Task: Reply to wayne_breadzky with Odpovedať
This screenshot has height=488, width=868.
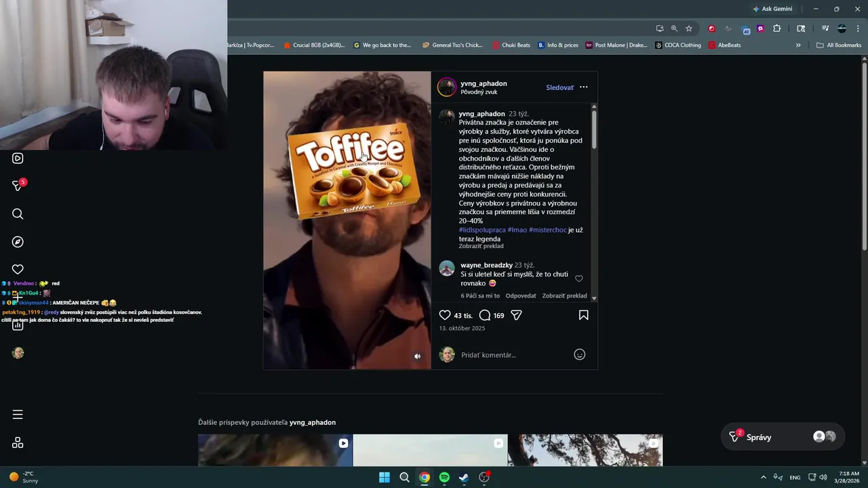Action: click(521, 296)
